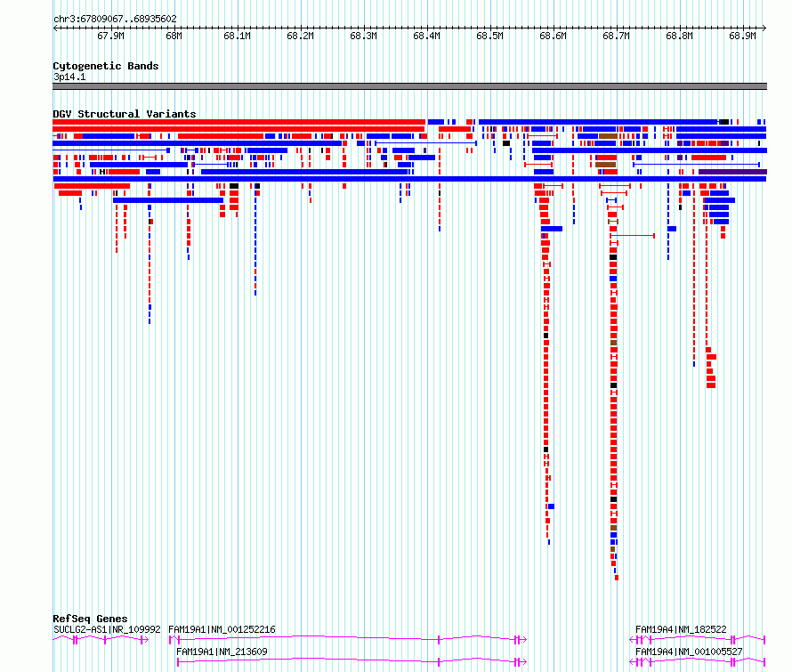Select the FAM19A1|NM_213609 gene label
The width and height of the screenshot is (792, 672).
[222, 652]
